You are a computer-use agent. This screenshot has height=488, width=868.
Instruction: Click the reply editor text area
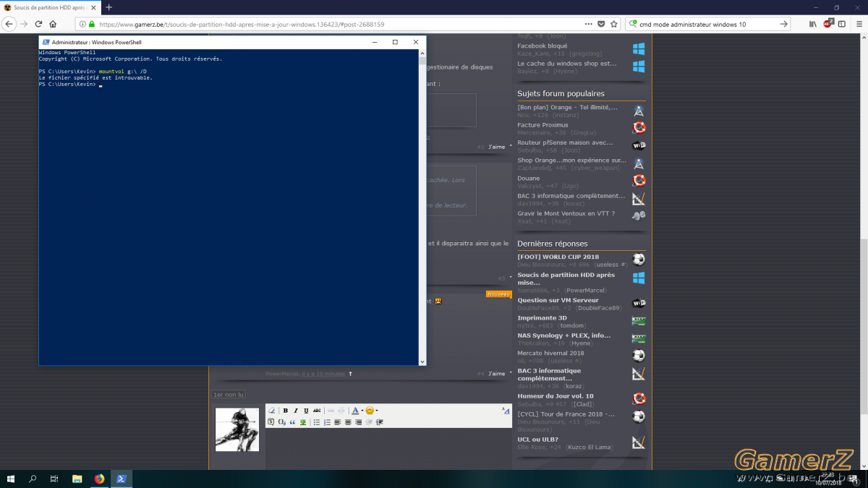click(388, 448)
